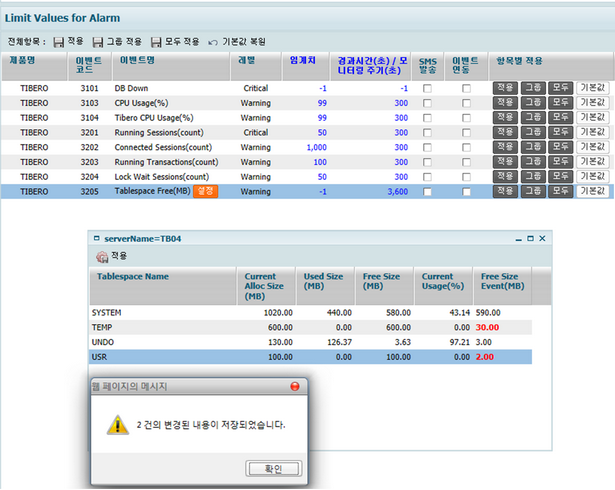615x490 pixels.
Task: Click 적용 button in Connected Sessions row
Action: [505, 147]
